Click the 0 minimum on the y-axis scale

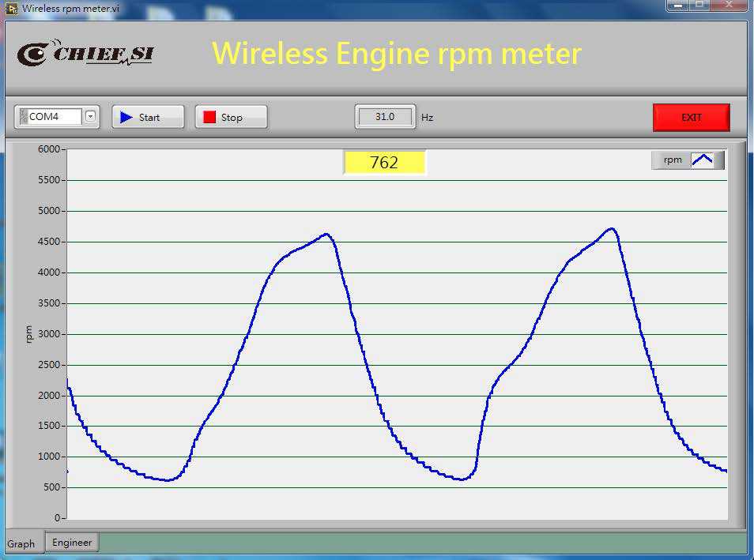(57, 517)
